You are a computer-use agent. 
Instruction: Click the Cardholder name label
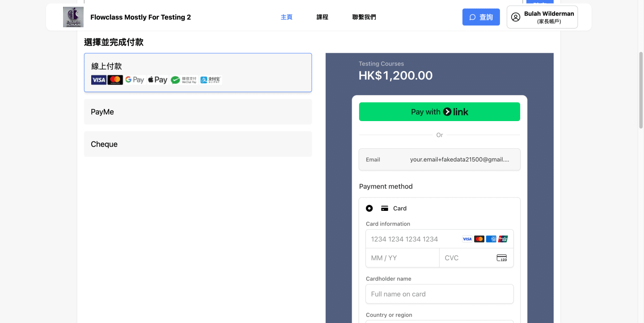[x=389, y=279]
